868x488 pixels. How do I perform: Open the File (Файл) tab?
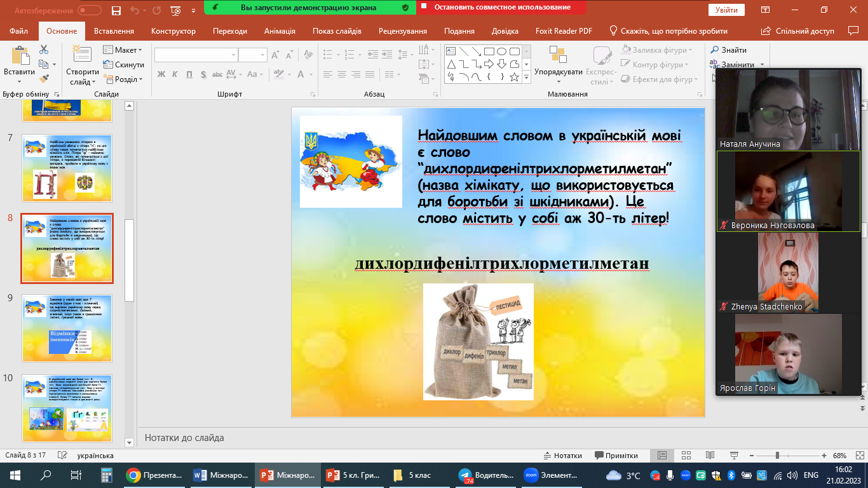[19, 31]
